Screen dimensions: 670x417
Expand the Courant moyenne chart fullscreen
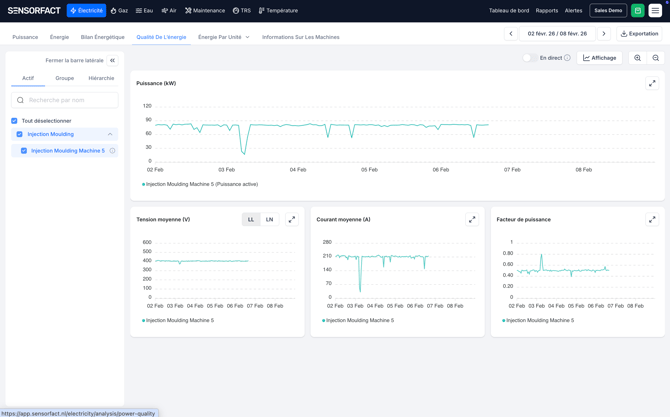(x=472, y=220)
